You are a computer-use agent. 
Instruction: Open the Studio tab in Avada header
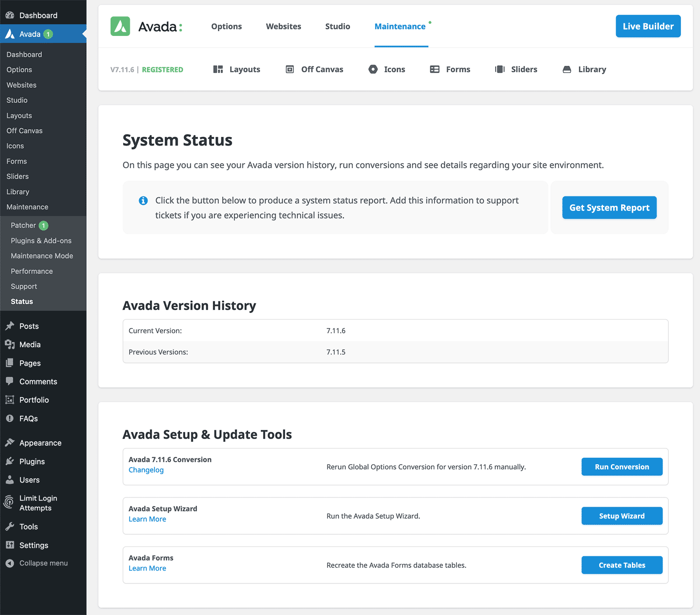coord(338,27)
